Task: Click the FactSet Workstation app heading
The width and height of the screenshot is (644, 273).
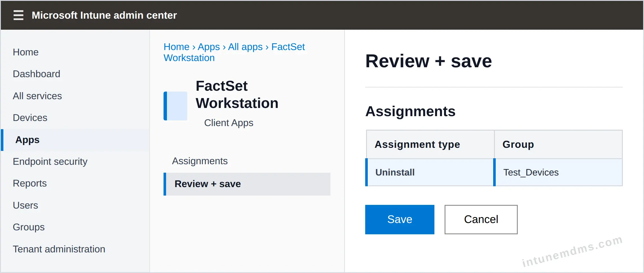Action: pos(237,95)
